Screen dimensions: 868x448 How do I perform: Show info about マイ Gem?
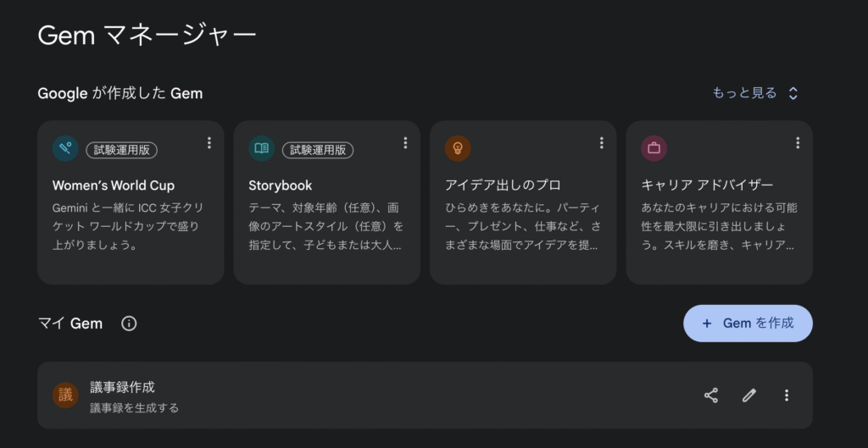point(129,324)
